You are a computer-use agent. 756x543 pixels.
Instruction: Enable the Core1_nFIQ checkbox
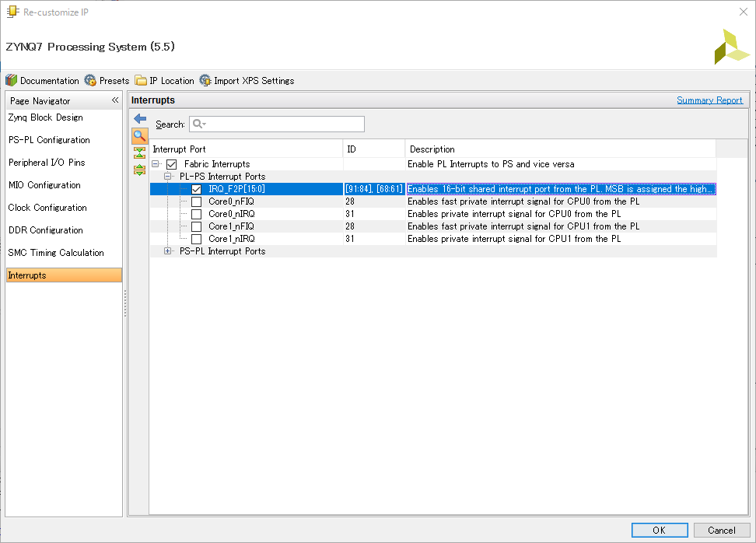point(196,226)
